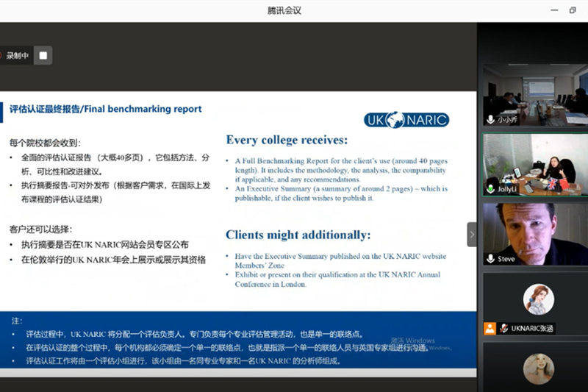Click the bottom participant's round avatar
Viewport: 588px width, 392px height.
coord(538,368)
